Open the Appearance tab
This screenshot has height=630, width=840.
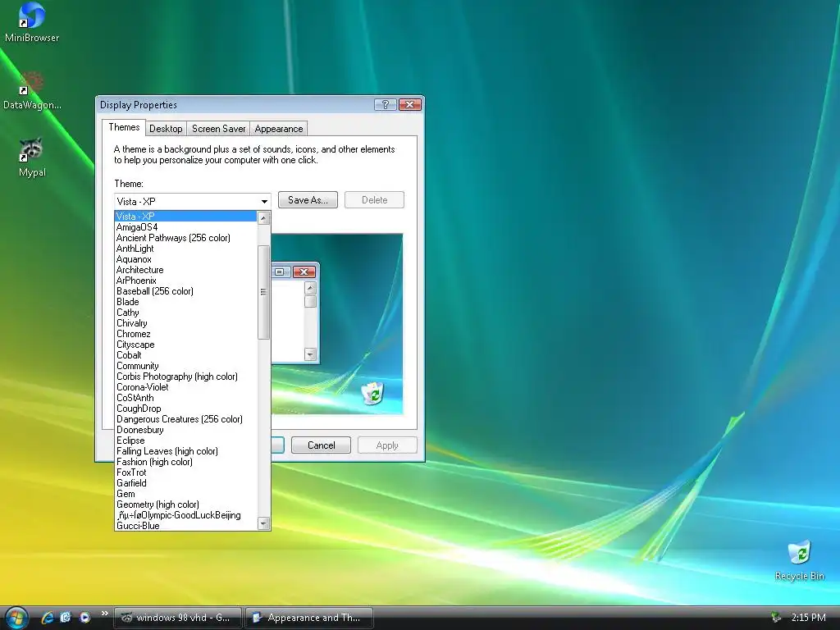coord(279,129)
